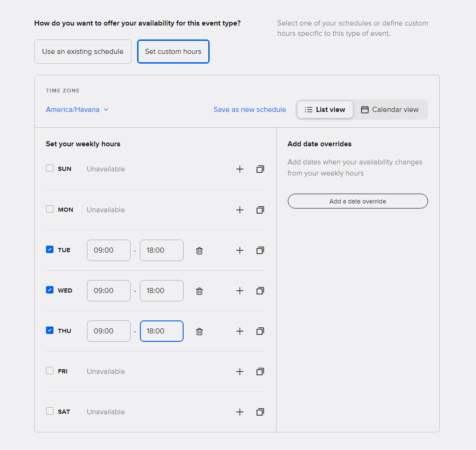Add a time interval for Monday
476x450 pixels.
point(240,210)
